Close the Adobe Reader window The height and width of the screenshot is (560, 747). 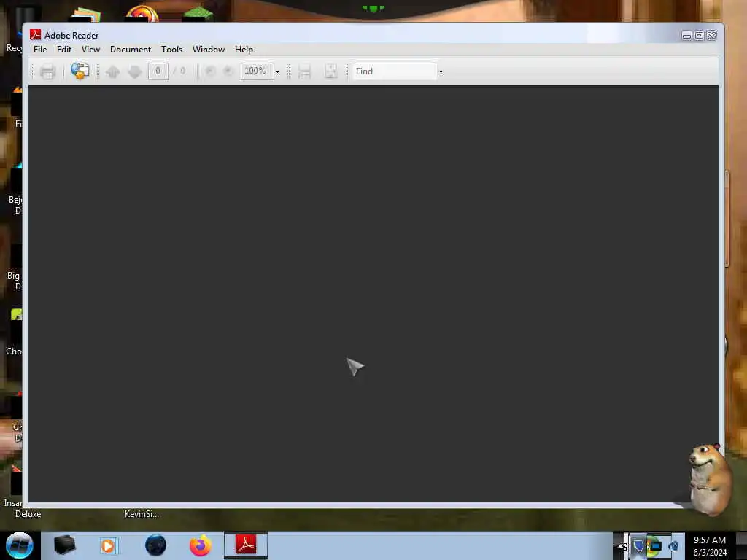click(x=712, y=35)
